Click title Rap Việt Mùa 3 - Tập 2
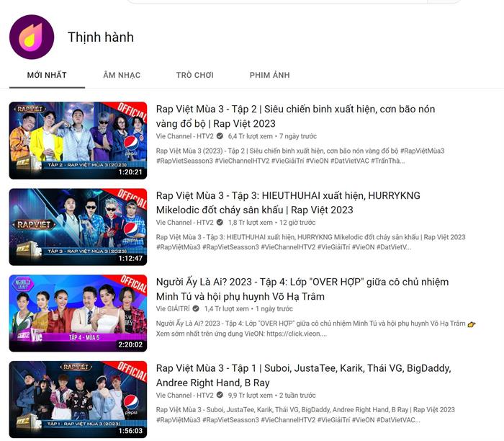This screenshot has width=504, height=441. 295,116
